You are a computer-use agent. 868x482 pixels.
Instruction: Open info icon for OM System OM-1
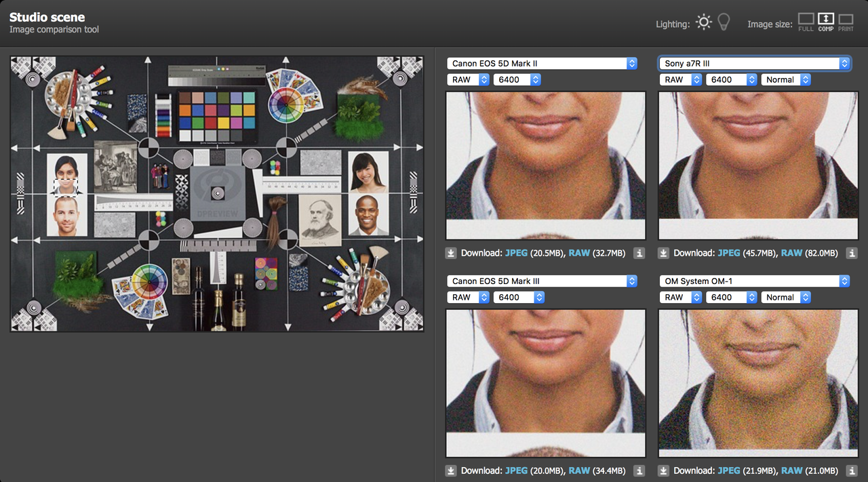coord(852,470)
